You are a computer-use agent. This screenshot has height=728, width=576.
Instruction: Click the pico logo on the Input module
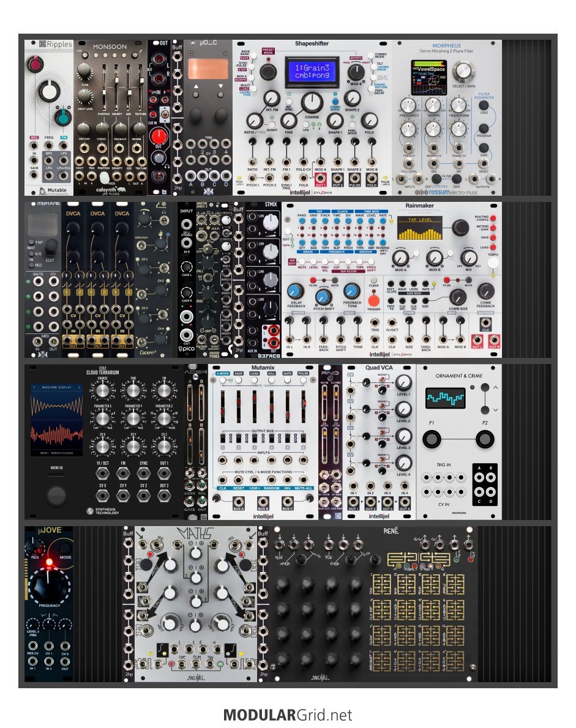[187, 349]
